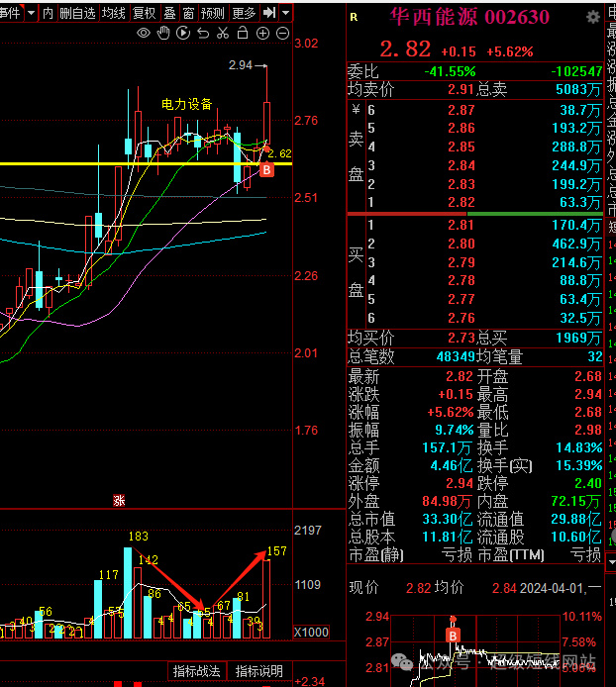Click the 2.94 high price annotation
The height and width of the screenshot is (687, 616).
pos(241,65)
